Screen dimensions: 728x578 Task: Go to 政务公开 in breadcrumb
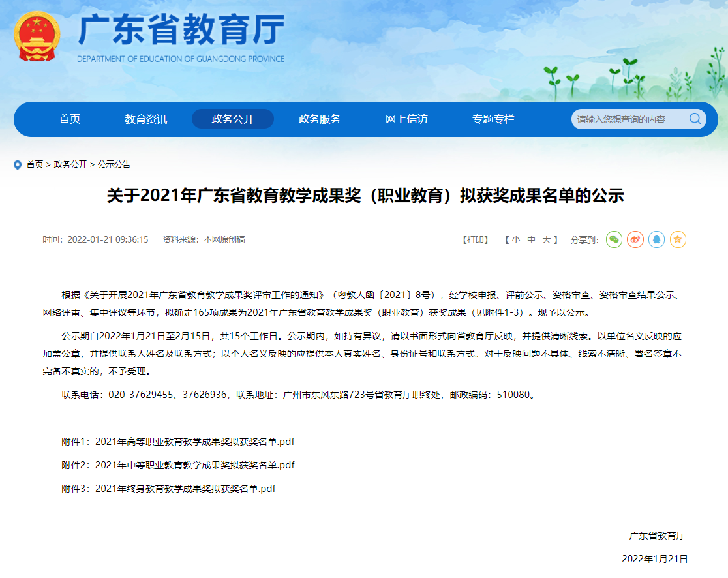pyautogui.click(x=70, y=164)
